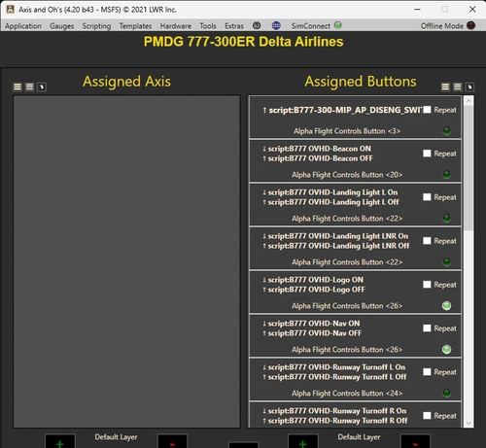Screen dimensions: 486x448
Task: Click SimConnect label in menu bar
Action: tap(311, 26)
